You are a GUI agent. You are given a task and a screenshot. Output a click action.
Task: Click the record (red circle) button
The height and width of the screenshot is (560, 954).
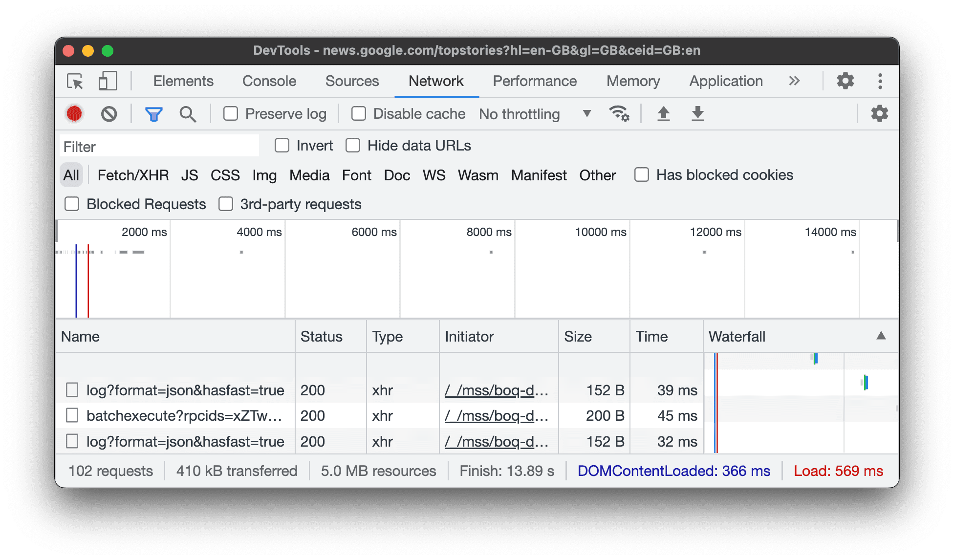74,113
